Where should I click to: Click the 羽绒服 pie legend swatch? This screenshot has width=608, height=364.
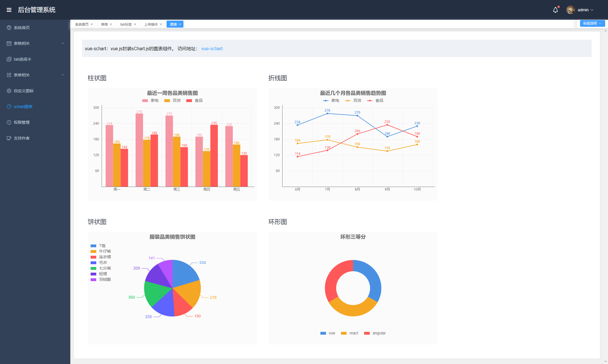pos(93,280)
